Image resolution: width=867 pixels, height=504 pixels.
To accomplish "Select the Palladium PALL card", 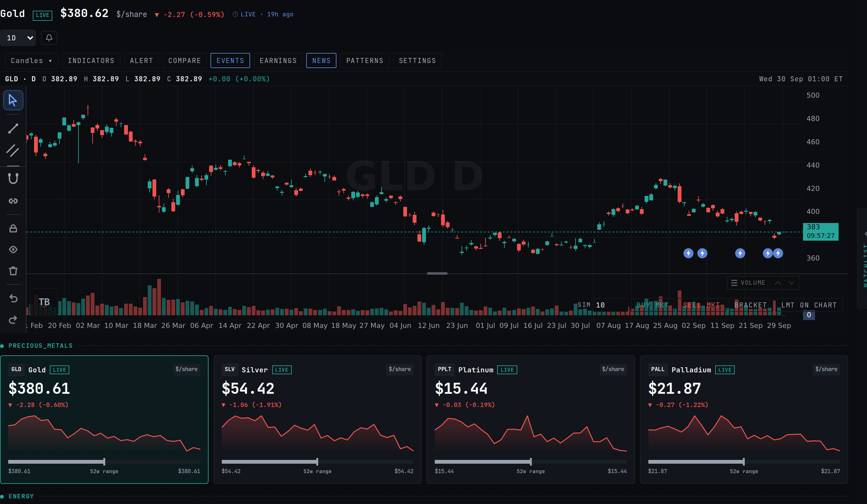I will 744,419.
